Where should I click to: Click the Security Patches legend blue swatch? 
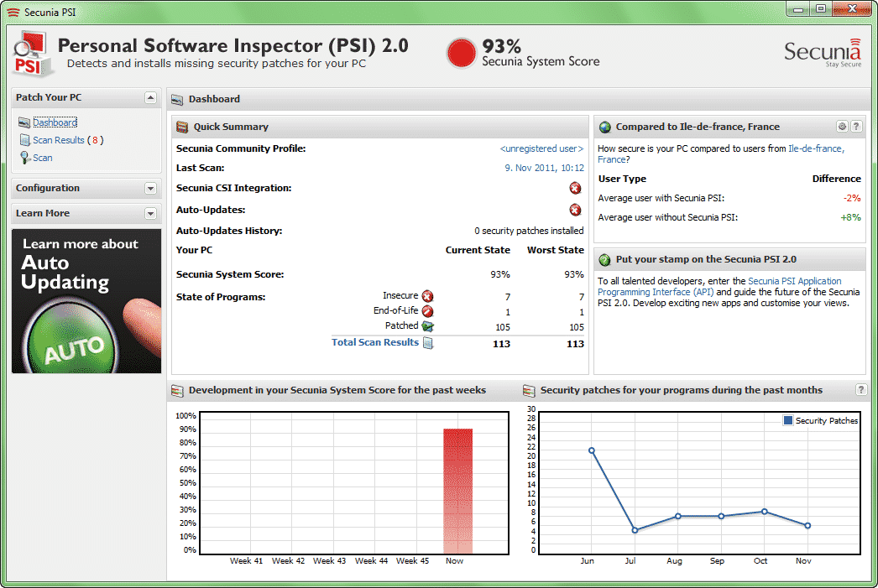(x=788, y=420)
